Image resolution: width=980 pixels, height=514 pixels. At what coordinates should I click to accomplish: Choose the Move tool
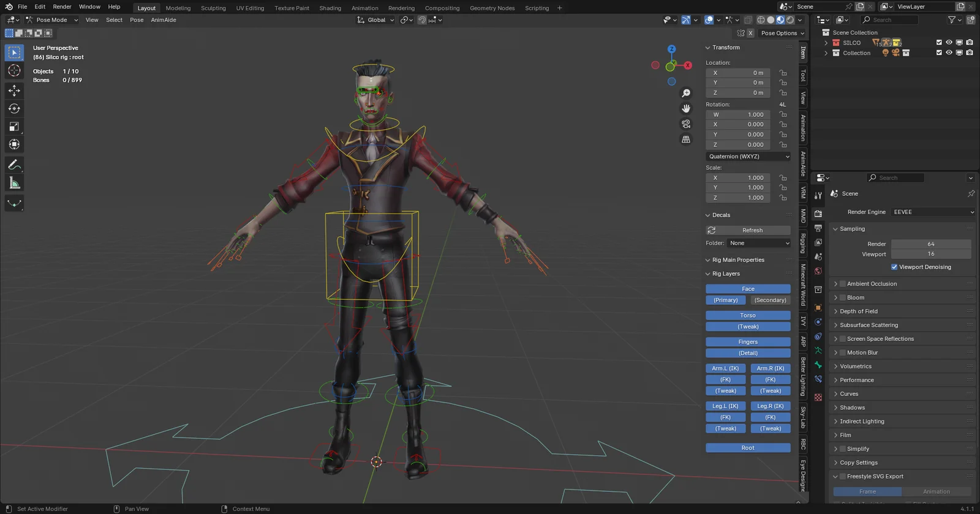point(14,91)
